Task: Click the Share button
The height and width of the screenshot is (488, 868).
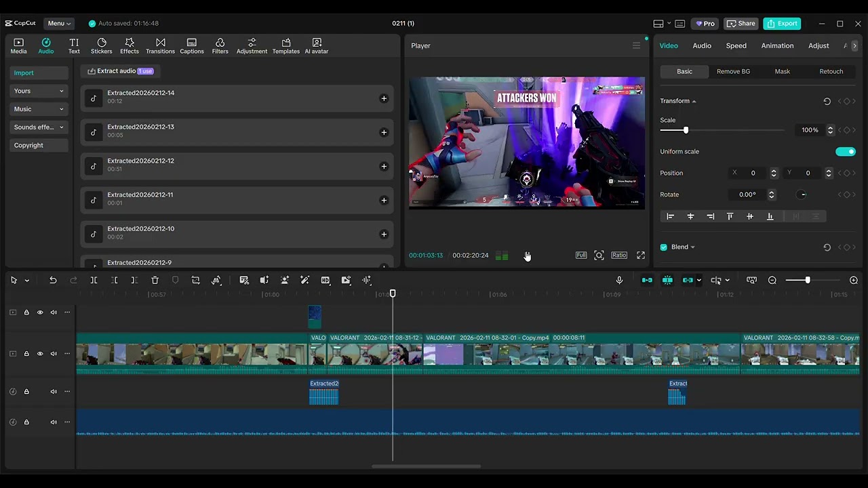Action: point(741,23)
